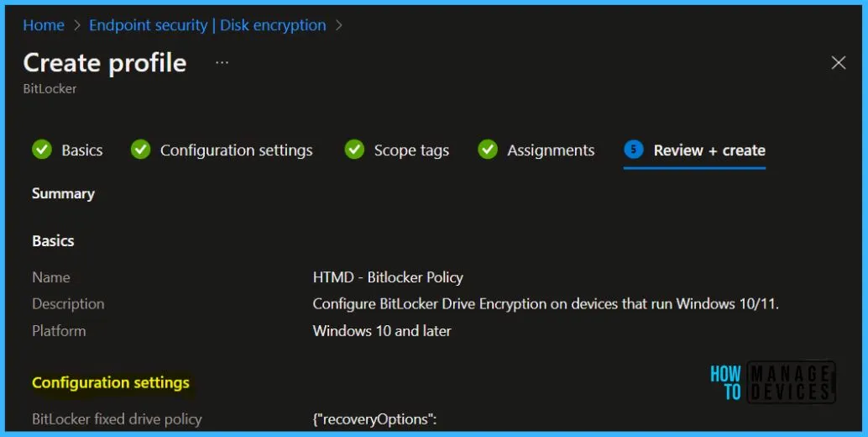Select the Review + create tab

coord(709,150)
